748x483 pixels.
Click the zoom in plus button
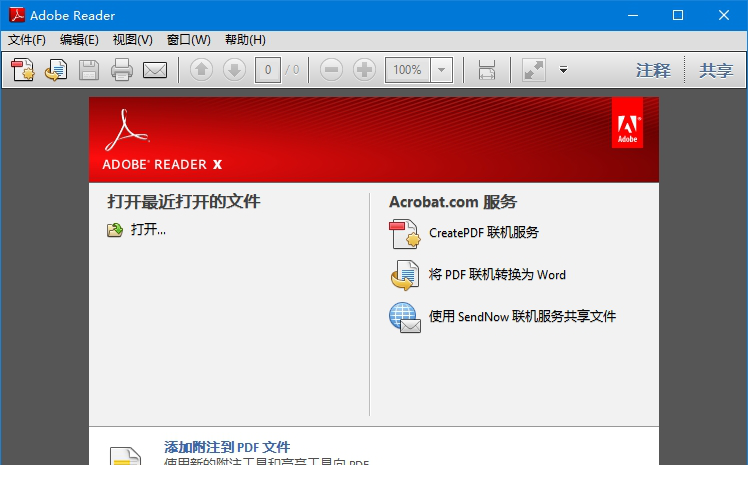[364, 70]
